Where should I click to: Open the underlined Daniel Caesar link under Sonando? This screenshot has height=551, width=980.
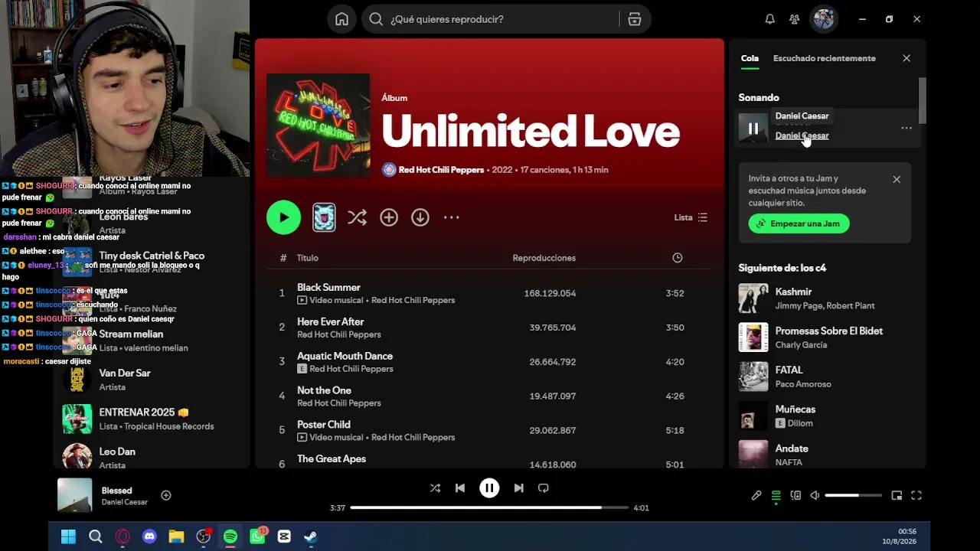[x=802, y=135]
